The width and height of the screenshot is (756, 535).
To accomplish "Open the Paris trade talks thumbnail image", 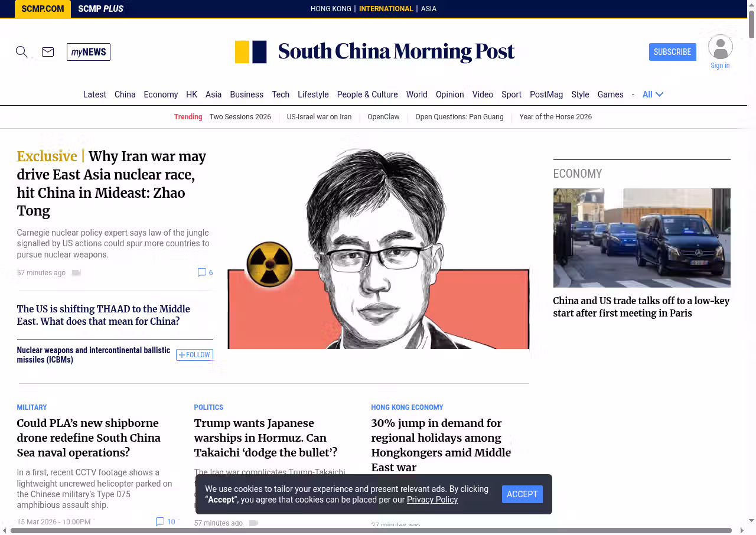I will (x=641, y=238).
